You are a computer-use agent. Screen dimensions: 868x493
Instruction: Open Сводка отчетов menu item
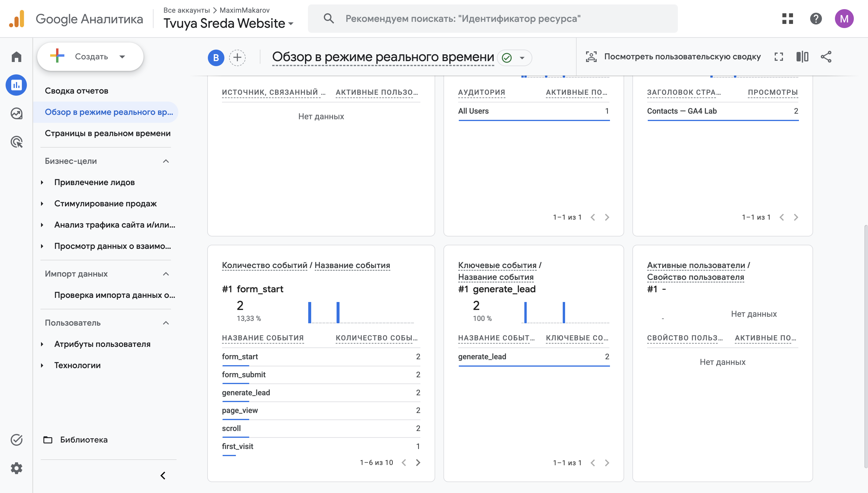coord(76,91)
